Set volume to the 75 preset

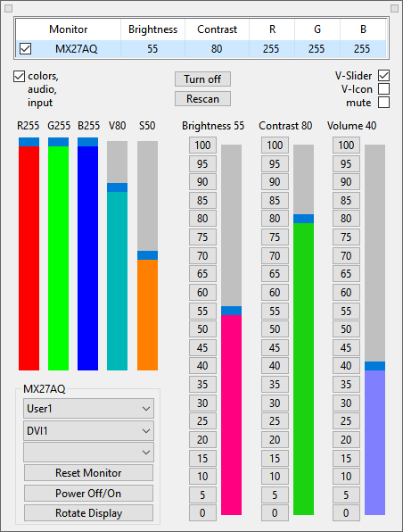346,237
